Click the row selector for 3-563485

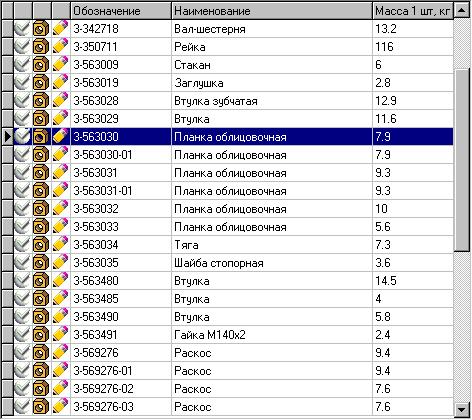(7, 299)
